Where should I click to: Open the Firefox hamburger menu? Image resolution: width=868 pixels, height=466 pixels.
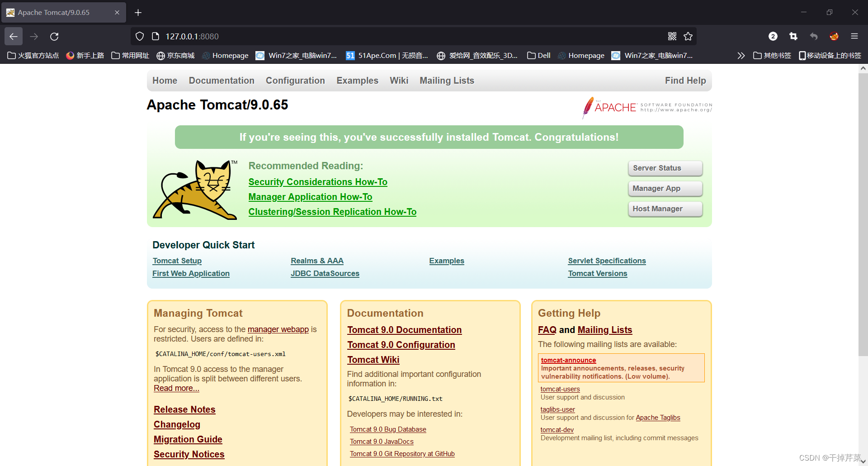[x=854, y=36]
